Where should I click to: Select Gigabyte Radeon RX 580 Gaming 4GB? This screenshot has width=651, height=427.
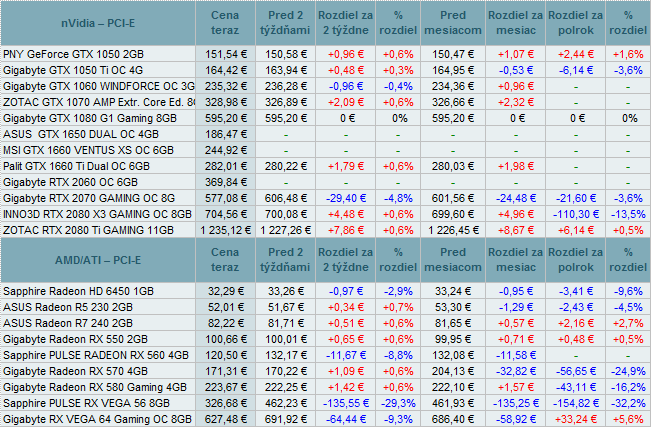coord(95,387)
